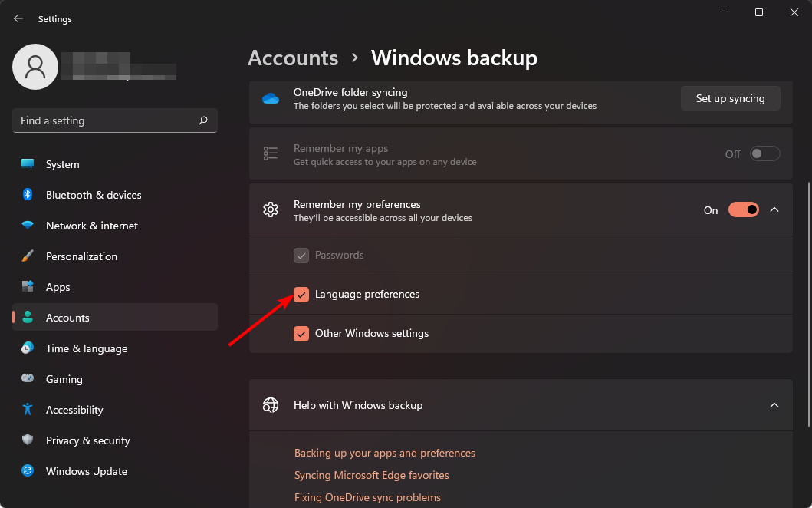Open Windows Update sync icon
Viewport: 812px width, 508px height.
click(x=28, y=471)
